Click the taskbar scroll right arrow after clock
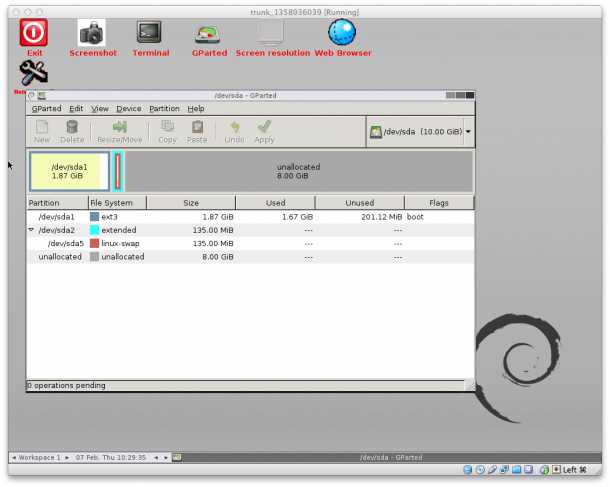 (166, 457)
